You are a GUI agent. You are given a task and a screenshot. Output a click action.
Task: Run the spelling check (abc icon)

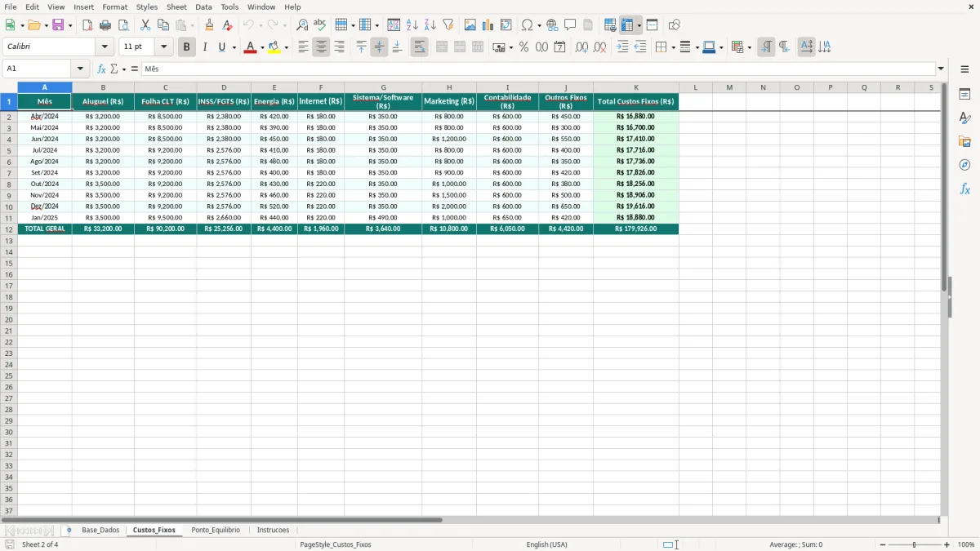tap(320, 25)
